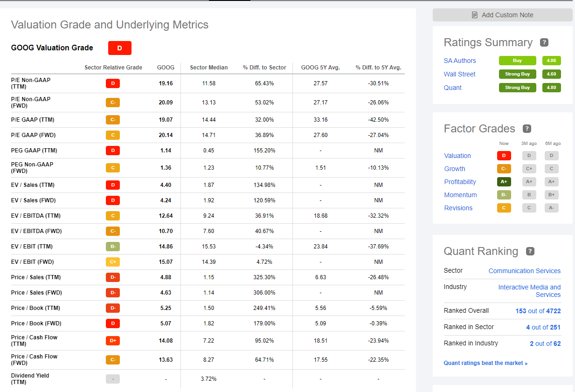Click the 4.06 SA Authors rating score

point(552,61)
